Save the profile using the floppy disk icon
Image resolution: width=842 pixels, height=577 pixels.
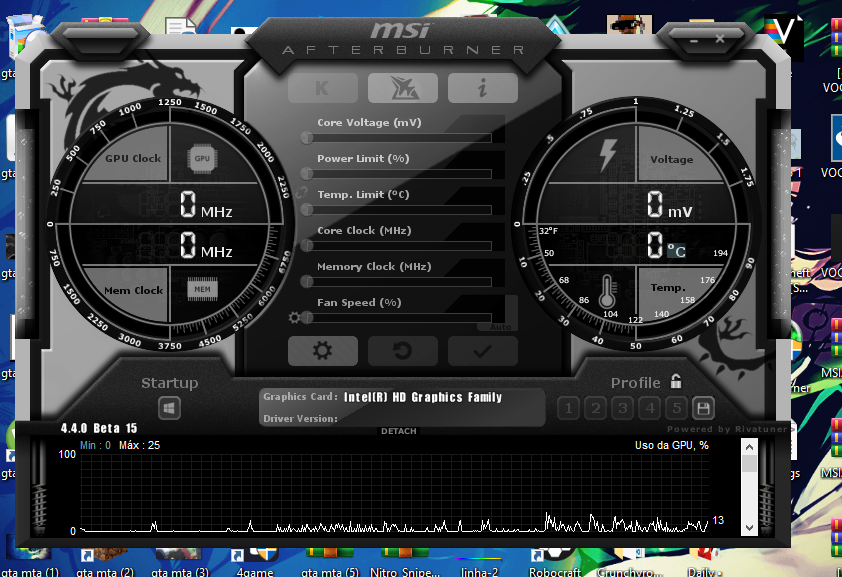tap(703, 408)
